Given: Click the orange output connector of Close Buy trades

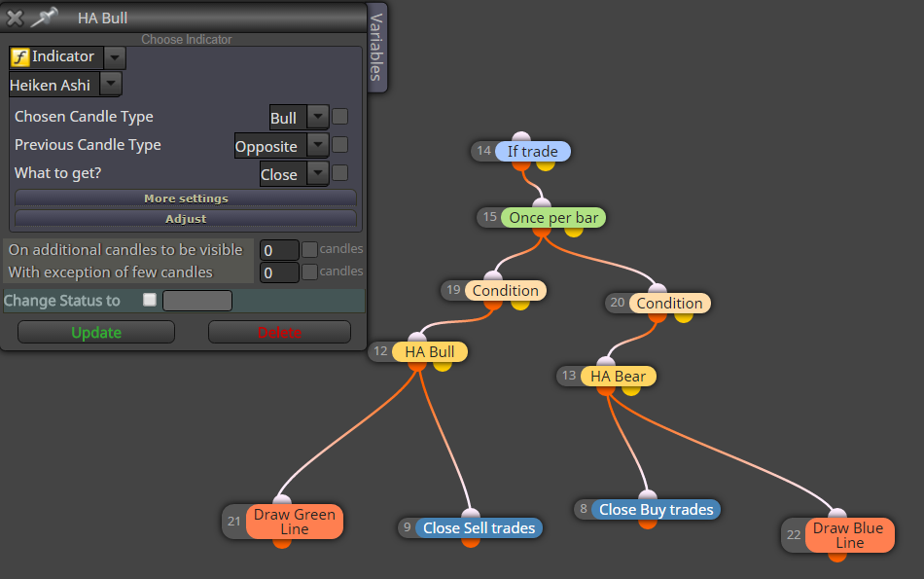Looking at the screenshot, I should pyautogui.click(x=647, y=524).
